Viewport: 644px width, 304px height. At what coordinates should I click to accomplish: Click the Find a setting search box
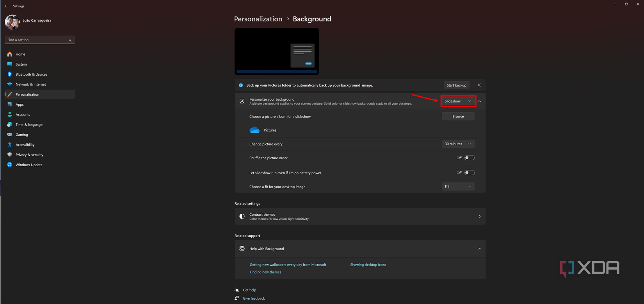point(37,40)
